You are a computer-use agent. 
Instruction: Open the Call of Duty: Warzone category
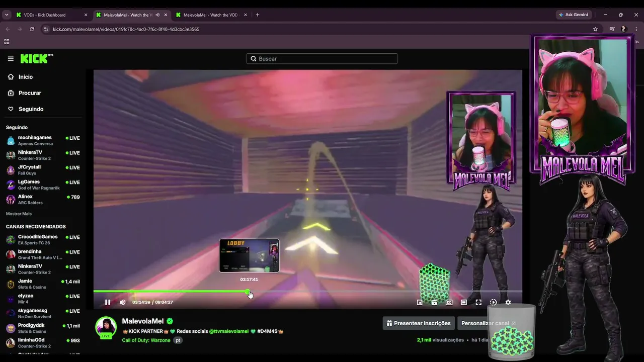pyautogui.click(x=146, y=340)
